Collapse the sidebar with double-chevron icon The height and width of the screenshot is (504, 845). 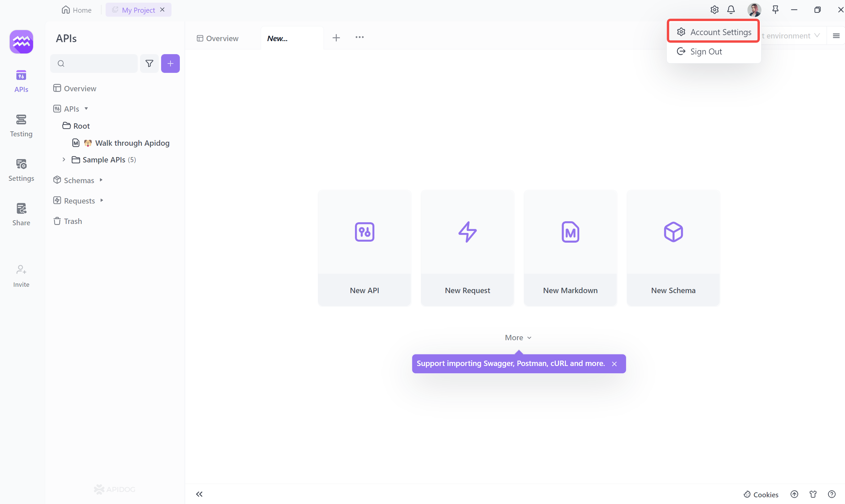199,494
